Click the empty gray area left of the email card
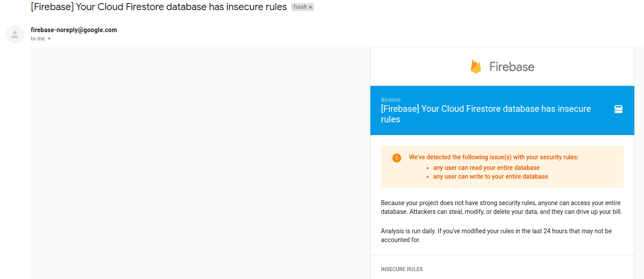This screenshot has height=279, width=644. pos(198,163)
